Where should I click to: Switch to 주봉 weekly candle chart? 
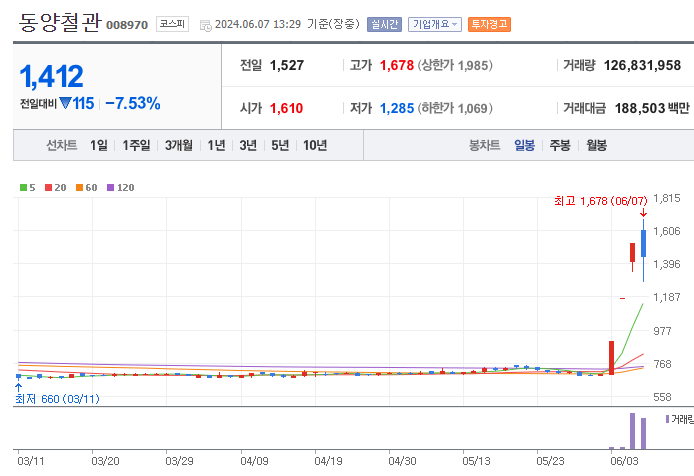(560, 145)
